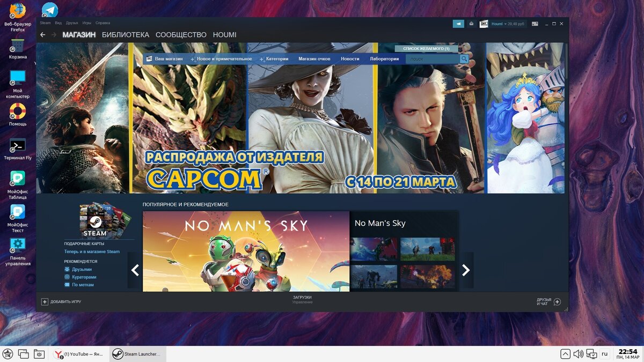Image resolution: width=644 pixels, height=362 pixels.
Task: Open the Друзья menu
Action: click(72, 23)
